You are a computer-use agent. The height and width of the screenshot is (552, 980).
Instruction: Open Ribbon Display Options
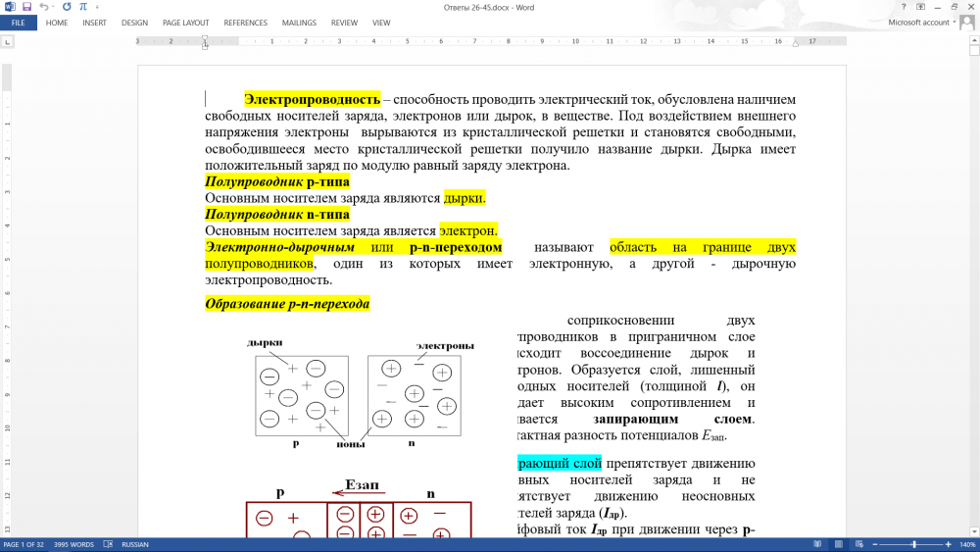coord(921,7)
